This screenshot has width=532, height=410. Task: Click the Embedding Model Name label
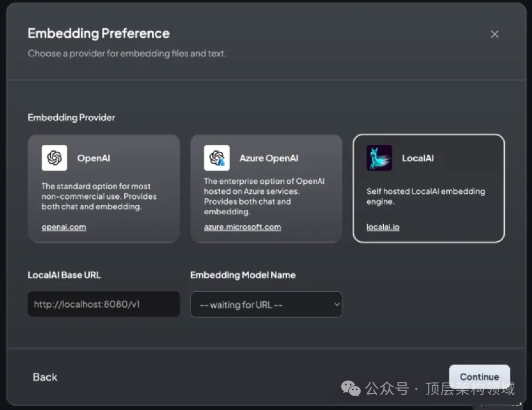[x=243, y=275]
